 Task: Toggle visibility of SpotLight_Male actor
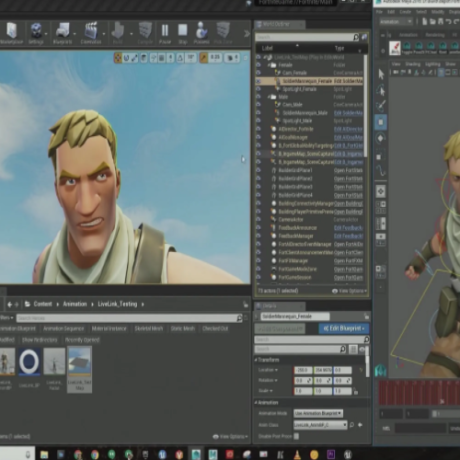259,121
